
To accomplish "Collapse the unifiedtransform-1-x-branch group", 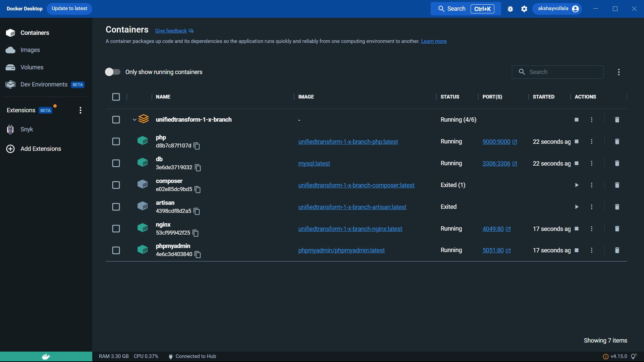I will coord(135,120).
